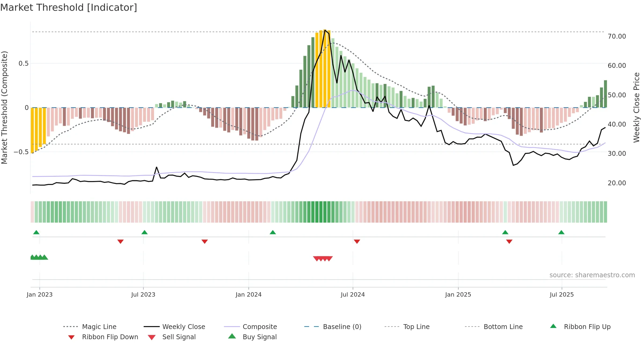The height and width of the screenshot is (362, 644).
Task: Toggle the Magic Line legend entry
Action: pyautogui.click(x=90, y=327)
